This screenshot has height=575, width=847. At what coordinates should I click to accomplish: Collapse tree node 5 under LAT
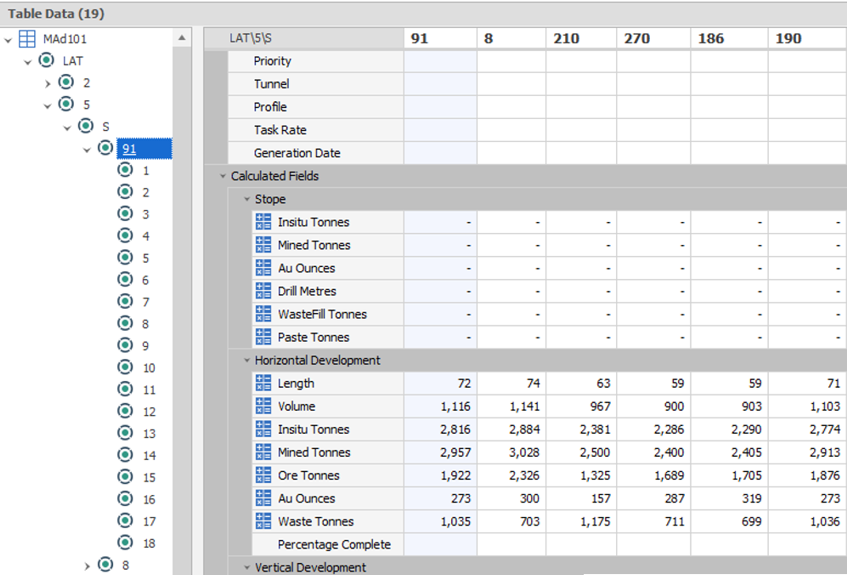(48, 106)
